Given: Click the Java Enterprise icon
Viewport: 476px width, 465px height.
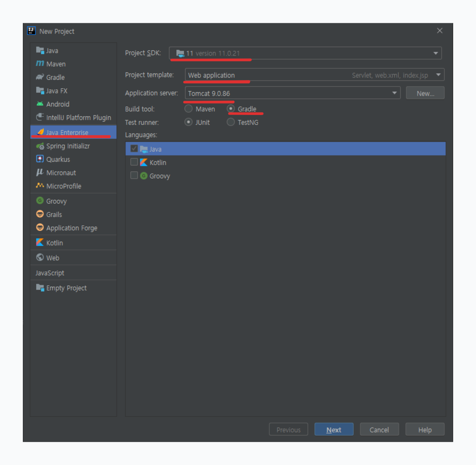Looking at the screenshot, I should coord(40,132).
